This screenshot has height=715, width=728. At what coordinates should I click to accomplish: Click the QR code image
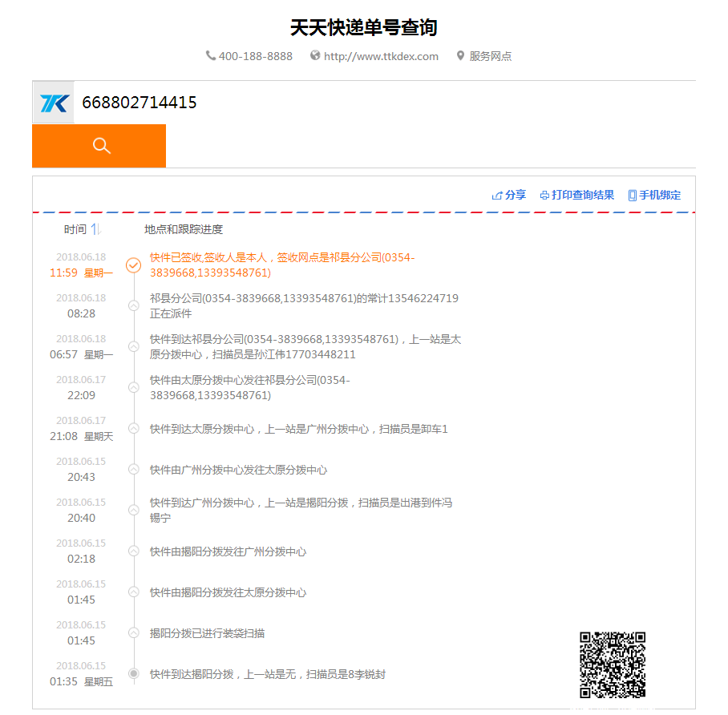tap(613, 665)
